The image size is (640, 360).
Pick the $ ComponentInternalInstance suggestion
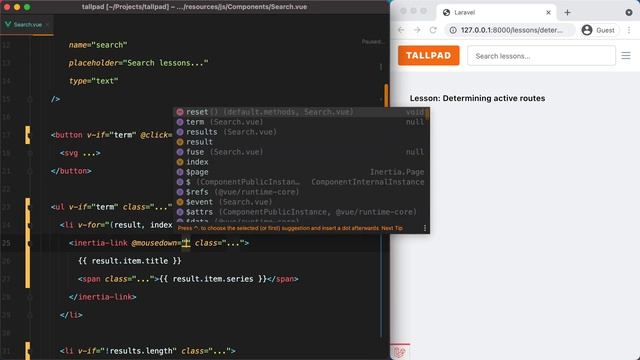click(x=302, y=182)
